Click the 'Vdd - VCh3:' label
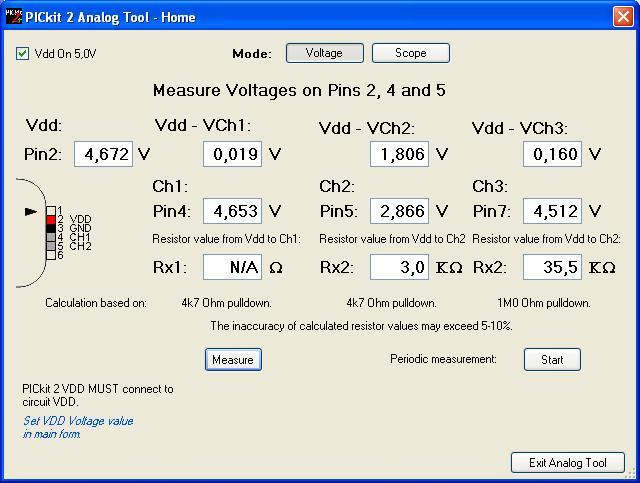The width and height of the screenshot is (640, 483). tap(520, 128)
